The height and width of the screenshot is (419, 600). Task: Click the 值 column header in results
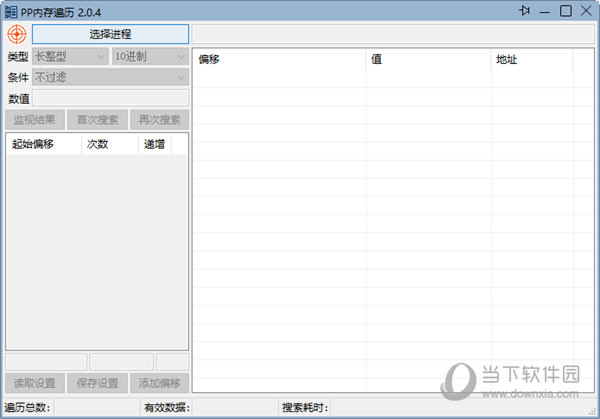[x=429, y=59]
